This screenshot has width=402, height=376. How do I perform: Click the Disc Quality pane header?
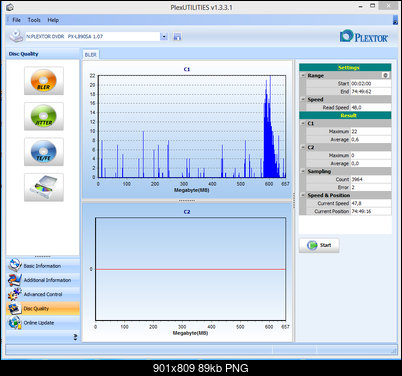tap(43, 54)
